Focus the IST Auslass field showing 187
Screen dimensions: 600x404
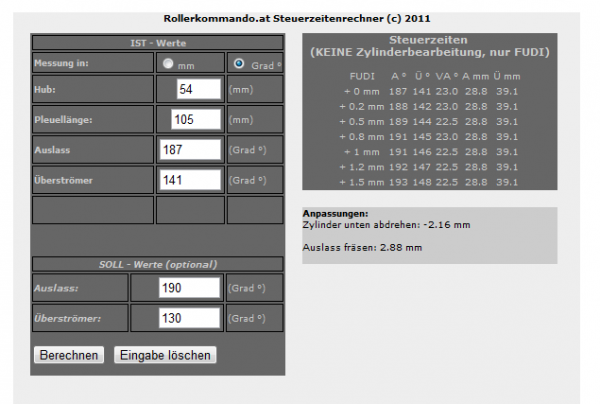(x=190, y=150)
